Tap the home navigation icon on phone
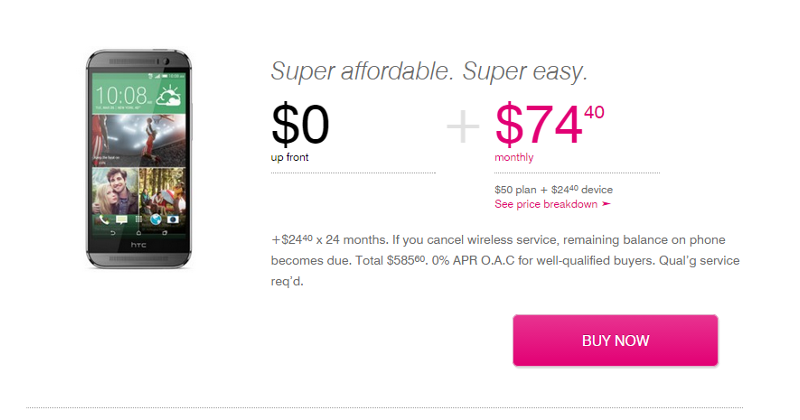 pos(138,233)
